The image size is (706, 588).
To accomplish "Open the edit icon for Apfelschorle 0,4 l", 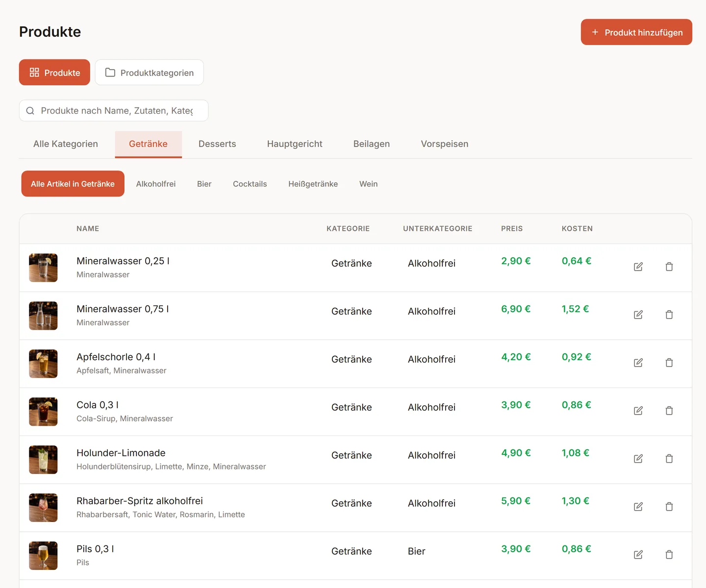I will [638, 363].
